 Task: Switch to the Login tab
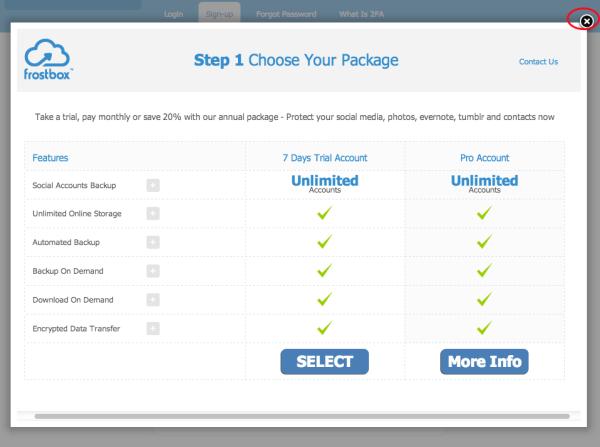click(x=175, y=14)
